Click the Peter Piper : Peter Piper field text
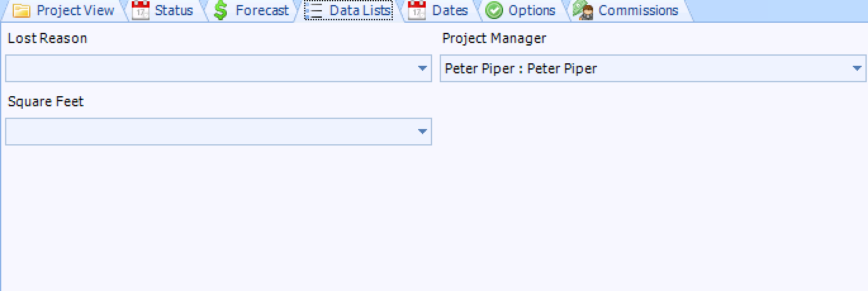 [521, 68]
